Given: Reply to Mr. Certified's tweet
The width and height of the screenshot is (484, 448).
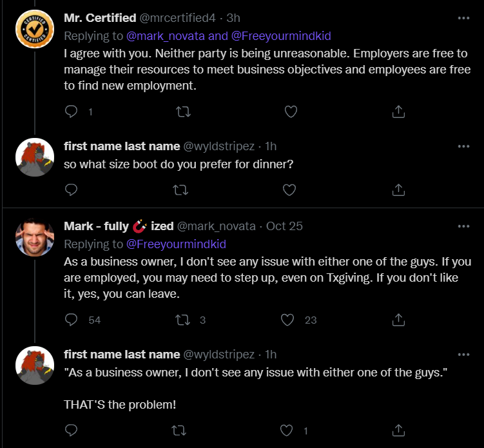Looking at the screenshot, I should (x=71, y=112).
